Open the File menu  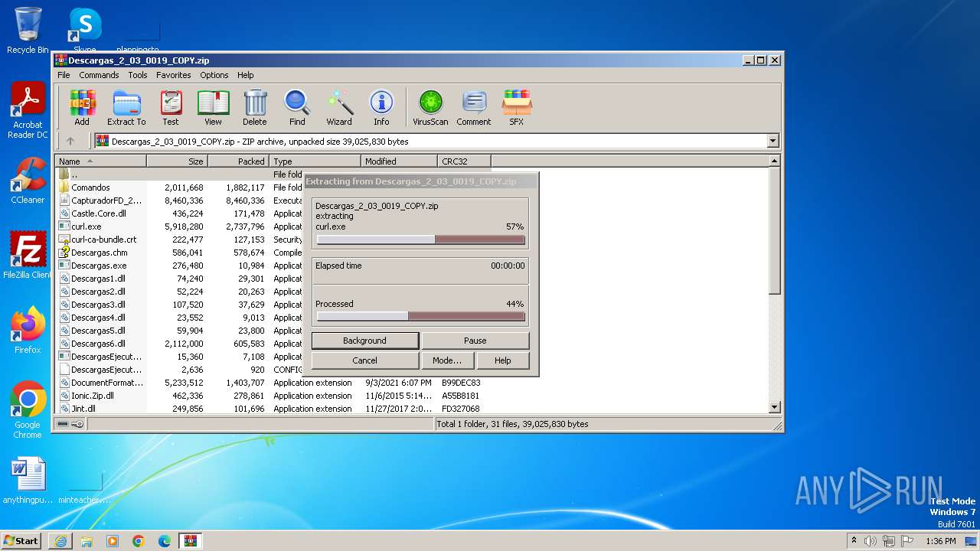pyautogui.click(x=64, y=75)
